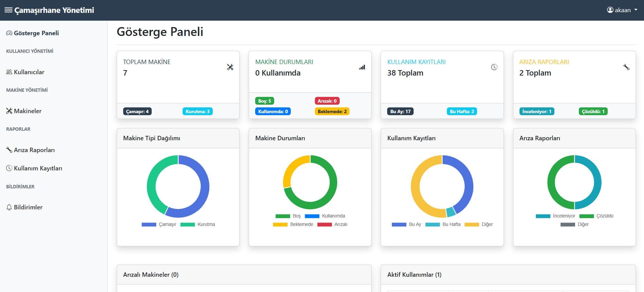
Task: Click the signal bars icon on Makine Durumları card
Action: [362, 67]
